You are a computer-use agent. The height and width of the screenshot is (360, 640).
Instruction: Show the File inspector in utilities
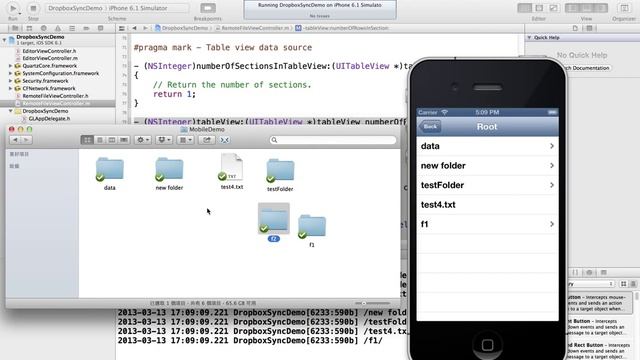tap(575, 28)
